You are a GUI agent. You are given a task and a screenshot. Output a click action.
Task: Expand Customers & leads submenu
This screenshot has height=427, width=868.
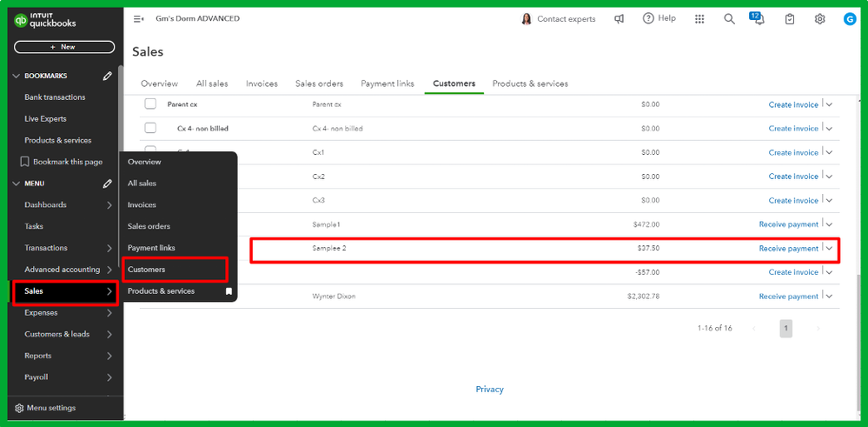[109, 335]
